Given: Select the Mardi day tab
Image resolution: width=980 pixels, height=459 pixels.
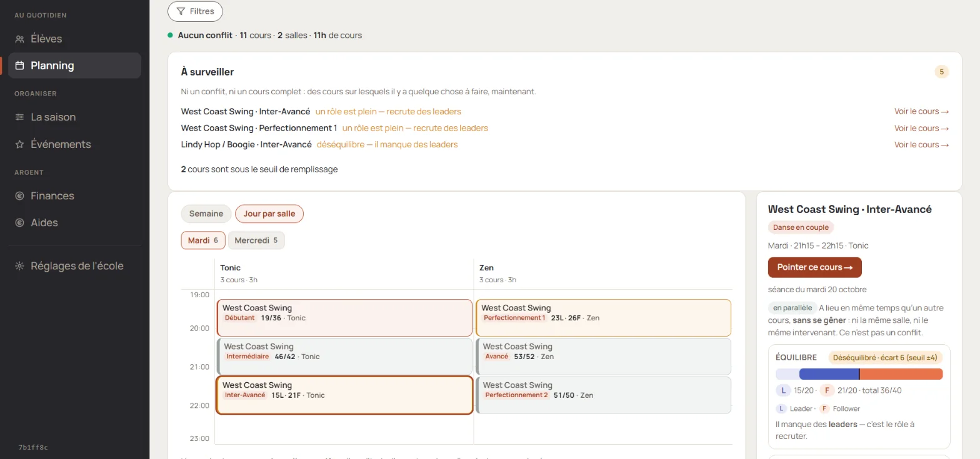Looking at the screenshot, I should point(203,240).
